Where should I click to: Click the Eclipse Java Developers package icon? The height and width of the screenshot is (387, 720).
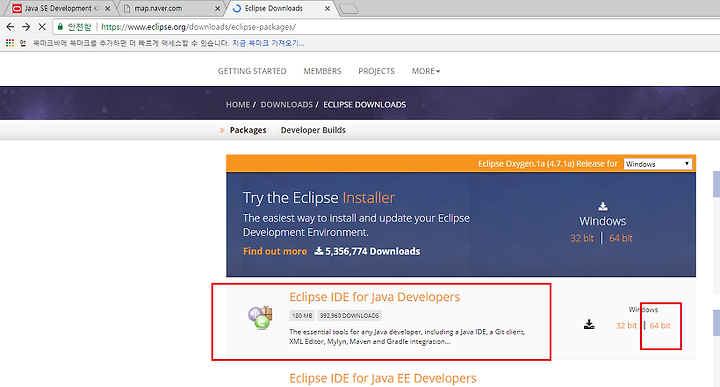coord(260,318)
